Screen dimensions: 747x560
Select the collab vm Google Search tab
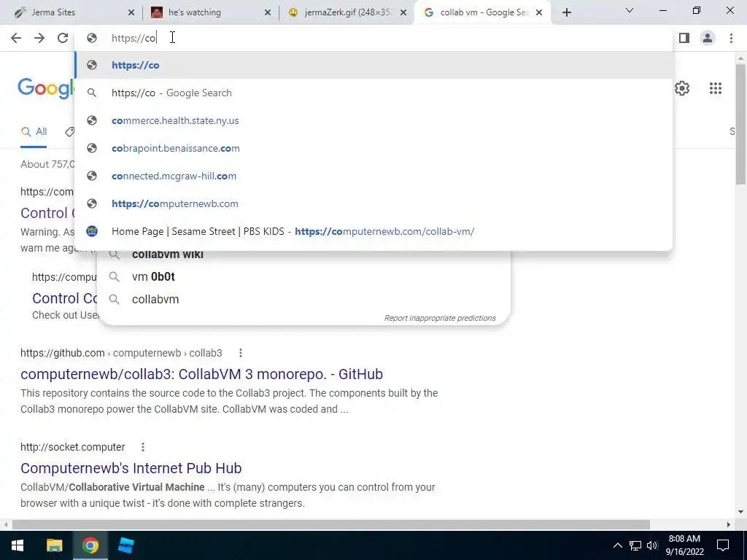click(x=483, y=12)
